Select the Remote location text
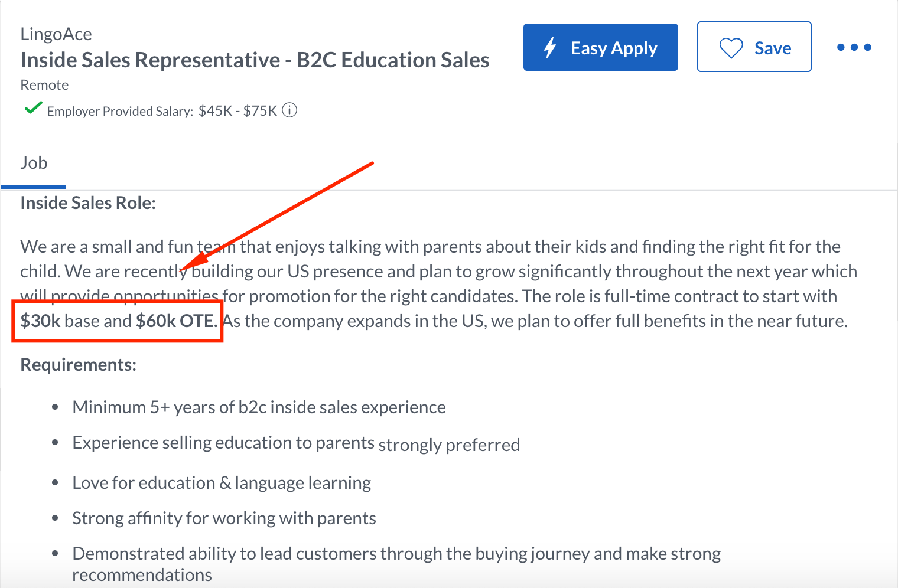Image resolution: width=898 pixels, height=588 pixels. point(44,85)
